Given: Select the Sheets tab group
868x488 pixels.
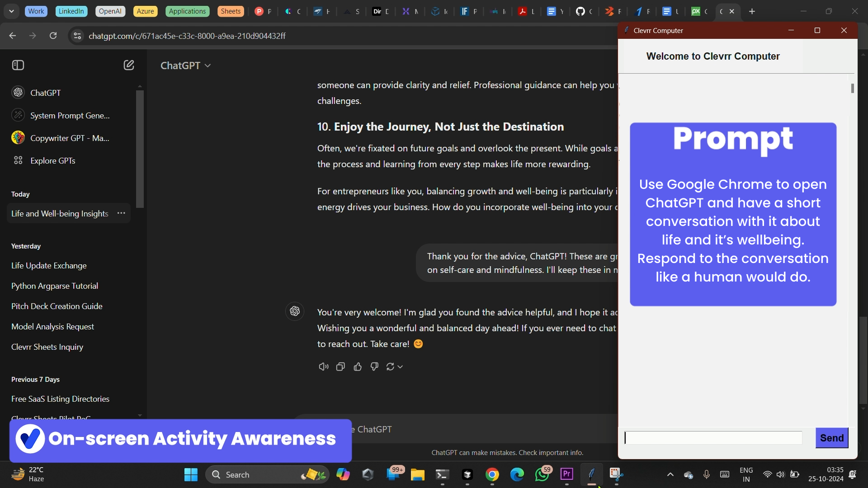Looking at the screenshot, I should 230,11.
